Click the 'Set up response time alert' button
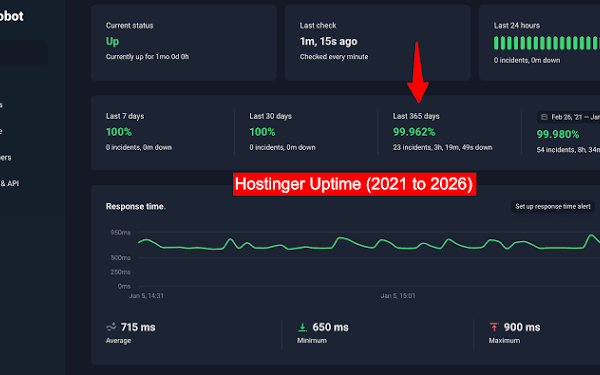The height and width of the screenshot is (375, 600). (x=553, y=206)
